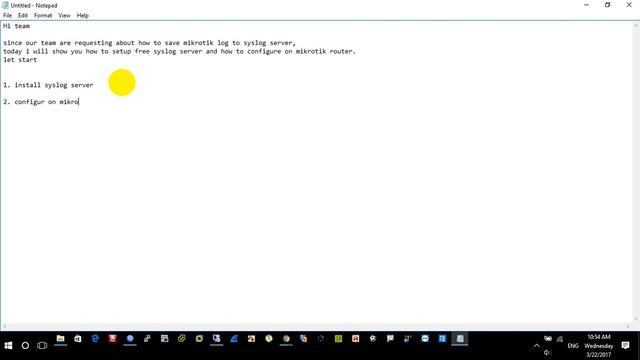This screenshot has height=360, width=640.
Task: Click the Notepad icon in the title bar
Action: (x=5, y=5)
